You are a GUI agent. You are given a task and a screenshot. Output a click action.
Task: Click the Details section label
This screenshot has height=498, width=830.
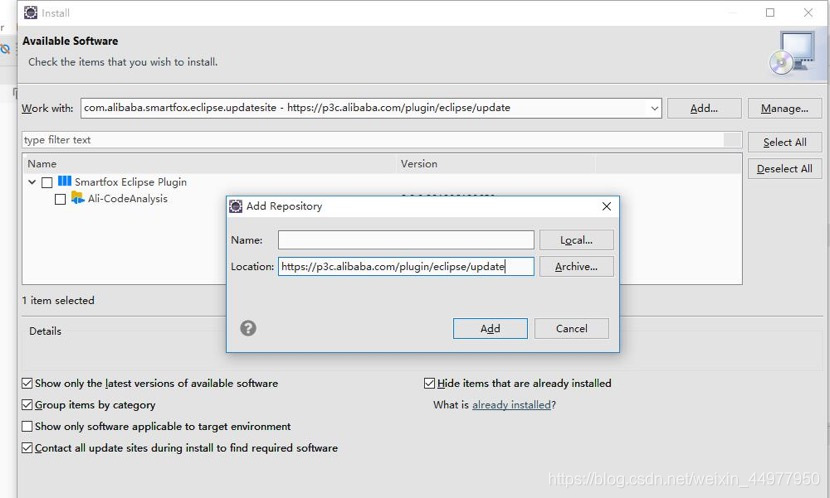click(x=45, y=331)
